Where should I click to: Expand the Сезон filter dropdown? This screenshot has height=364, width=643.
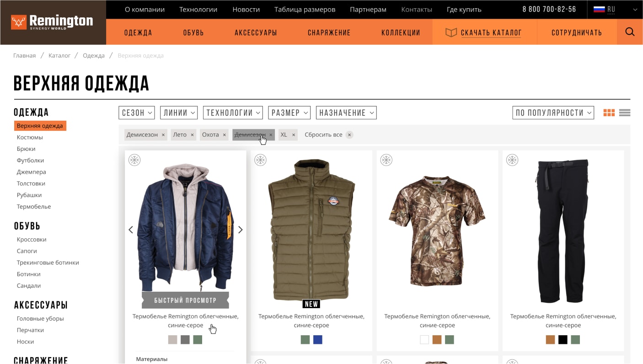tap(136, 112)
